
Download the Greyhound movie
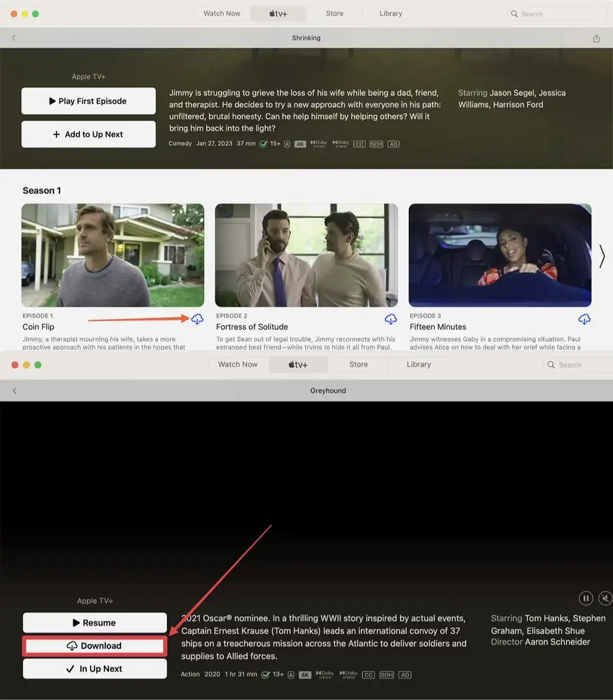coord(95,646)
